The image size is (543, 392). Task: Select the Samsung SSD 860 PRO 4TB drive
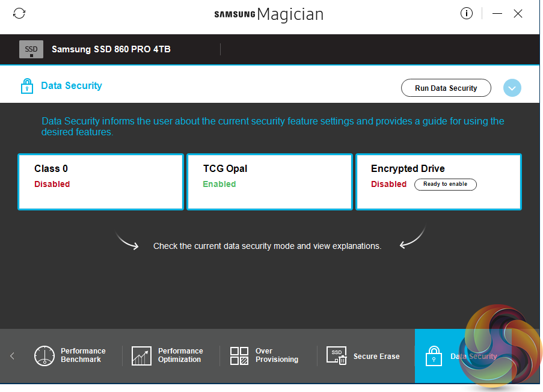coord(111,49)
